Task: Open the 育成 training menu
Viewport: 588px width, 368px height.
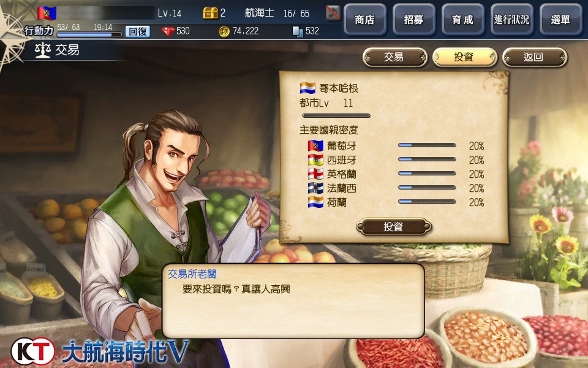Action: coord(463,20)
